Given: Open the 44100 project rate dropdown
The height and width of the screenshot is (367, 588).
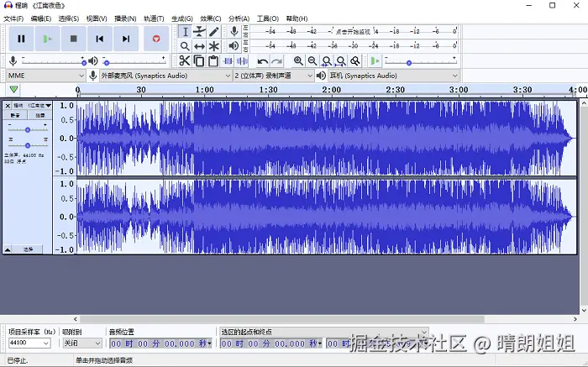Looking at the screenshot, I should pyautogui.click(x=29, y=343).
